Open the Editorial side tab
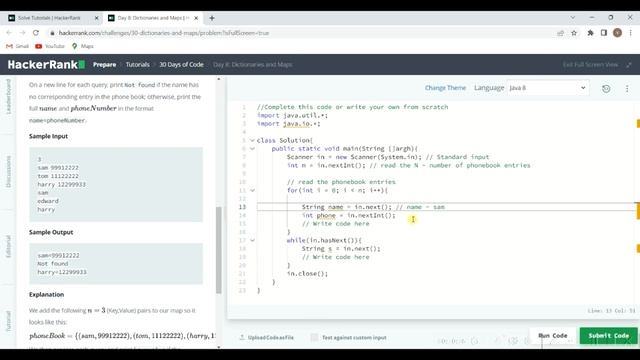Screen dimensions: 640x360 [x=8, y=246]
